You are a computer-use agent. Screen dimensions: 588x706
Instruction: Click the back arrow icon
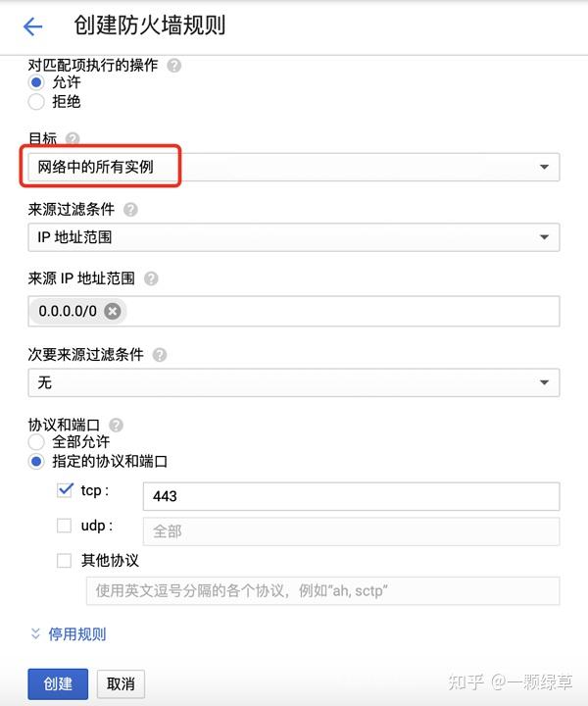[32, 26]
